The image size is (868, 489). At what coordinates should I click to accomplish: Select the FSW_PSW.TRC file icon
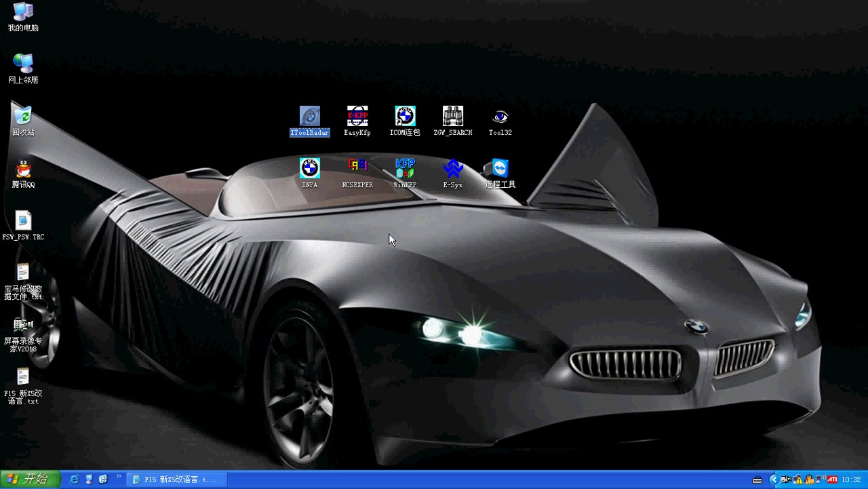pyautogui.click(x=23, y=226)
